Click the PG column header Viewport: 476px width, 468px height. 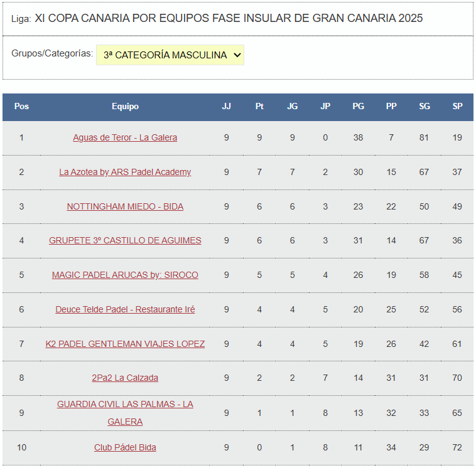coord(358,107)
